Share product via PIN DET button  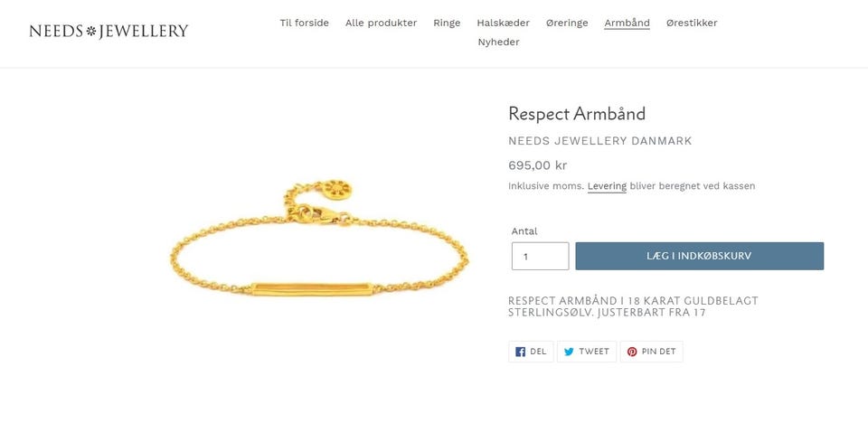[652, 352]
